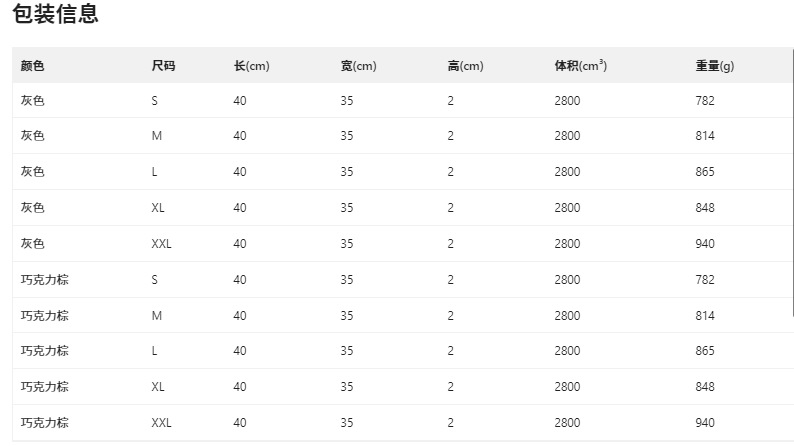Click weight 848 in the 巧克力棕 XL row
Viewport: 794px width, 446px height.
click(705, 387)
